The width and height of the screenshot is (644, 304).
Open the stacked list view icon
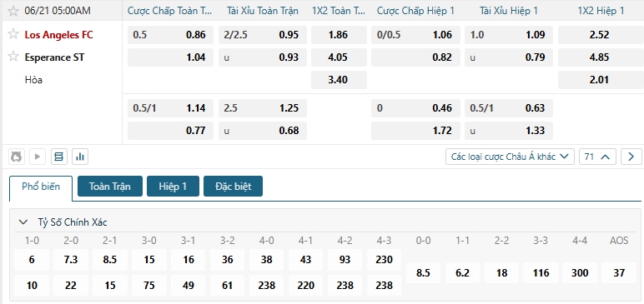click(x=59, y=157)
